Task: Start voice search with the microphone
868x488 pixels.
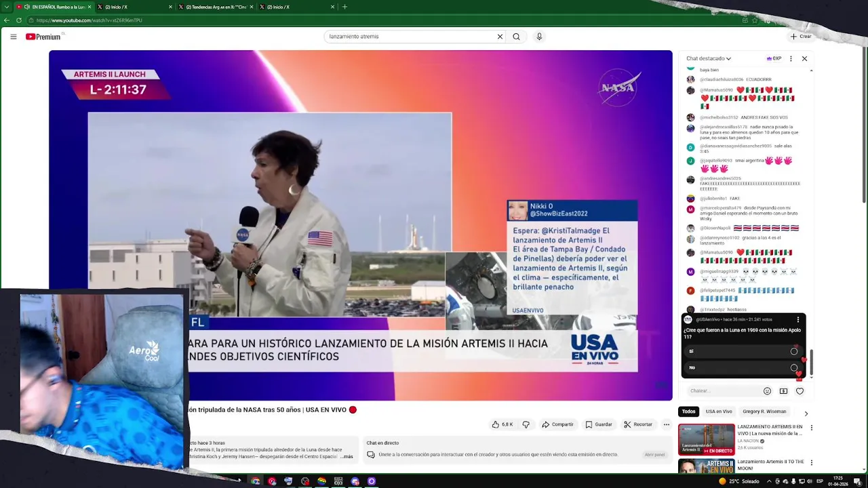Action: click(x=539, y=37)
